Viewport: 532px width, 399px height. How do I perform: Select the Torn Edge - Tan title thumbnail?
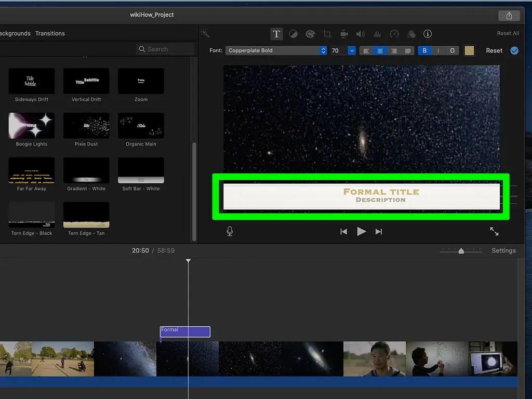86,215
